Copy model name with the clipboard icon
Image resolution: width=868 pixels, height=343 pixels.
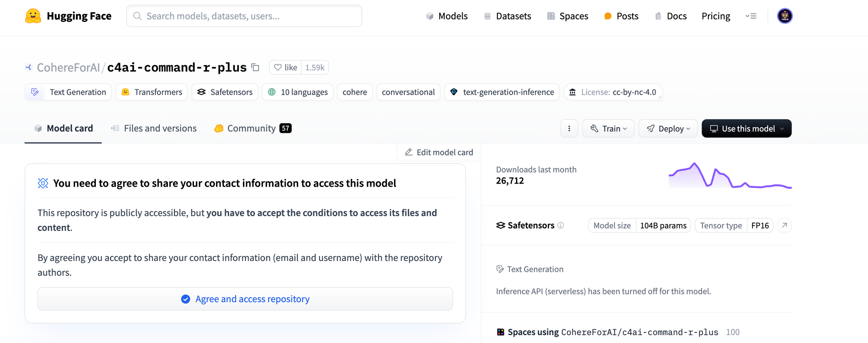click(x=256, y=67)
